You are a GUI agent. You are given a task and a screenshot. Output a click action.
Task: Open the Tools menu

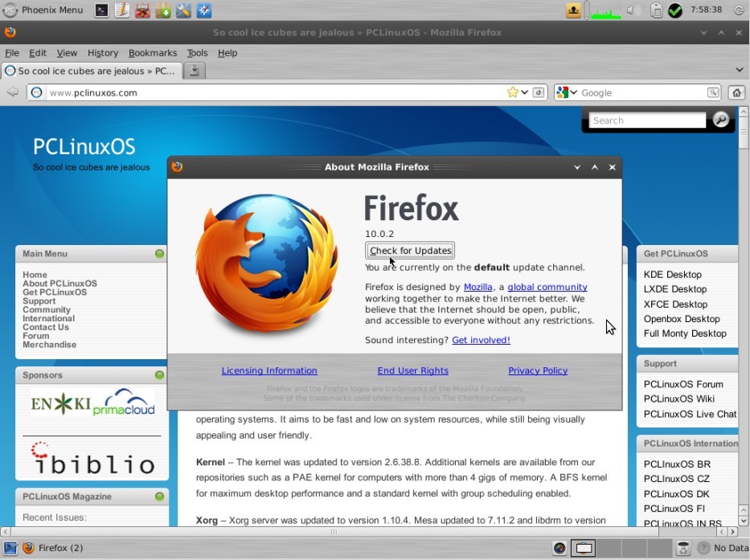click(x=197, y=53)
